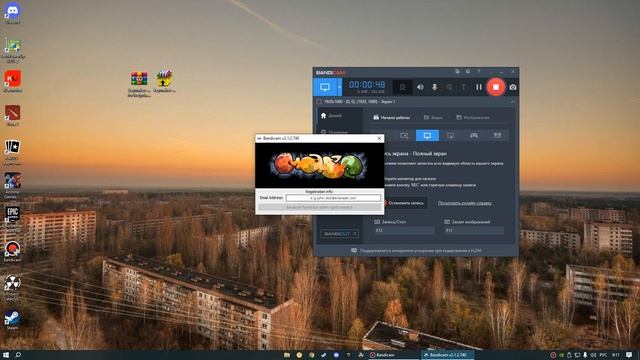The width and height of the screenshot is (640, 360).
Task: Open the Discord desktop shortcut
Action: 12,13
